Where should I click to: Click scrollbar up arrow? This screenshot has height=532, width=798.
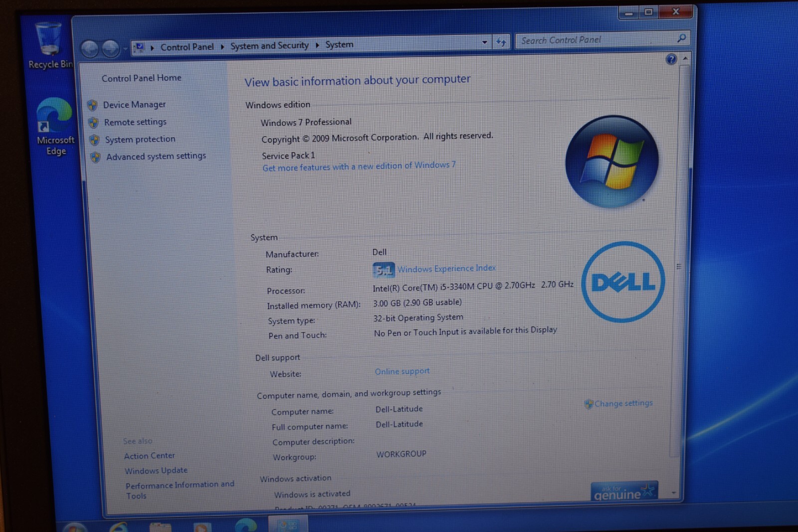pos(686,58)
